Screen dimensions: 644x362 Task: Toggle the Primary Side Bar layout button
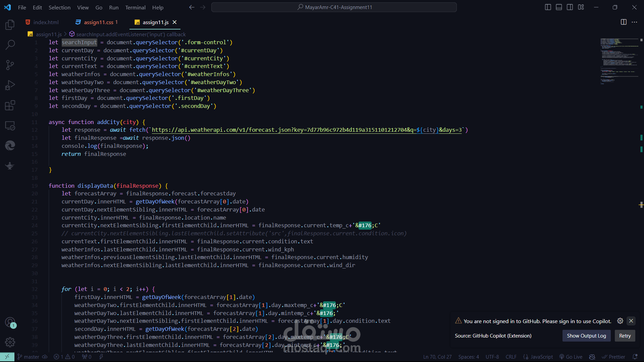(x=548, y=7)
